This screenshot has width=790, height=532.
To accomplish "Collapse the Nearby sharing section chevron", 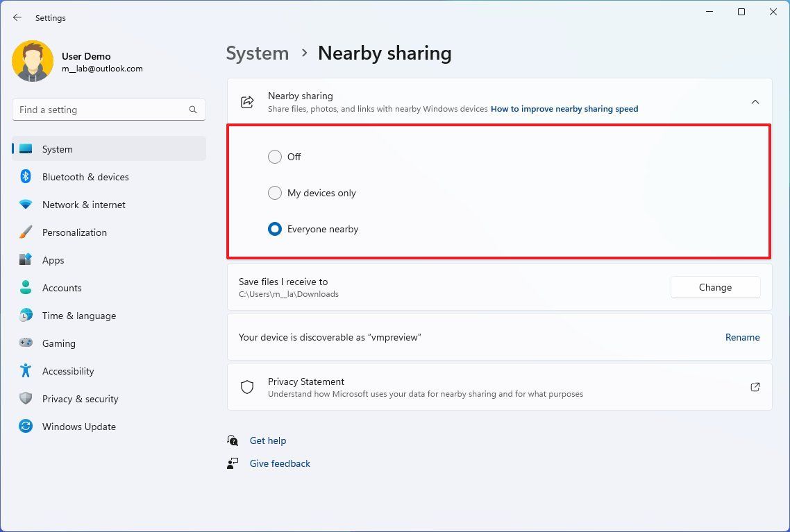I will point(755,101).
